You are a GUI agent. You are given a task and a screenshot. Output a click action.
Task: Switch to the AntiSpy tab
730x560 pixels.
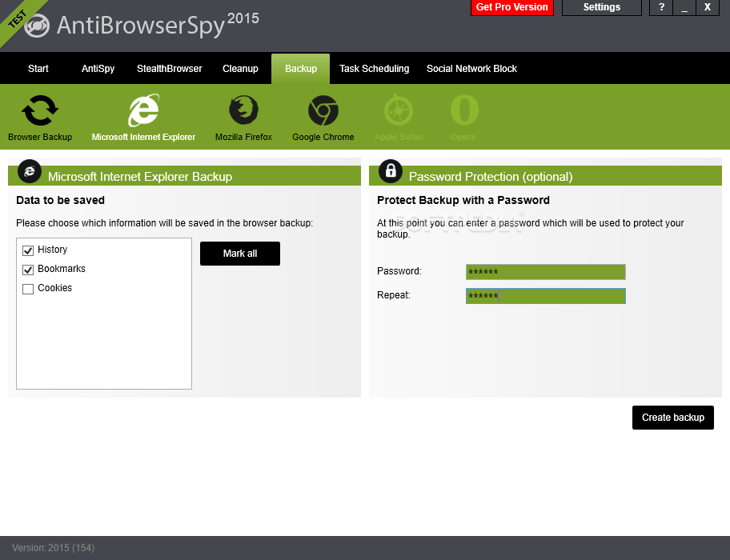click(x=98, y=69)
